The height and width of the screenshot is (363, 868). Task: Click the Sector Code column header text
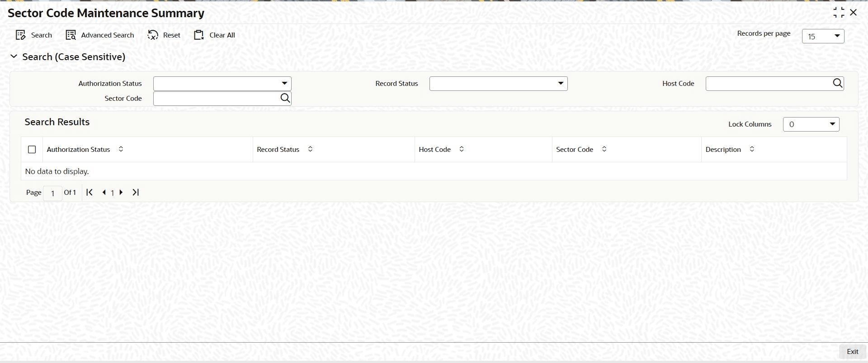pos(574,150)
